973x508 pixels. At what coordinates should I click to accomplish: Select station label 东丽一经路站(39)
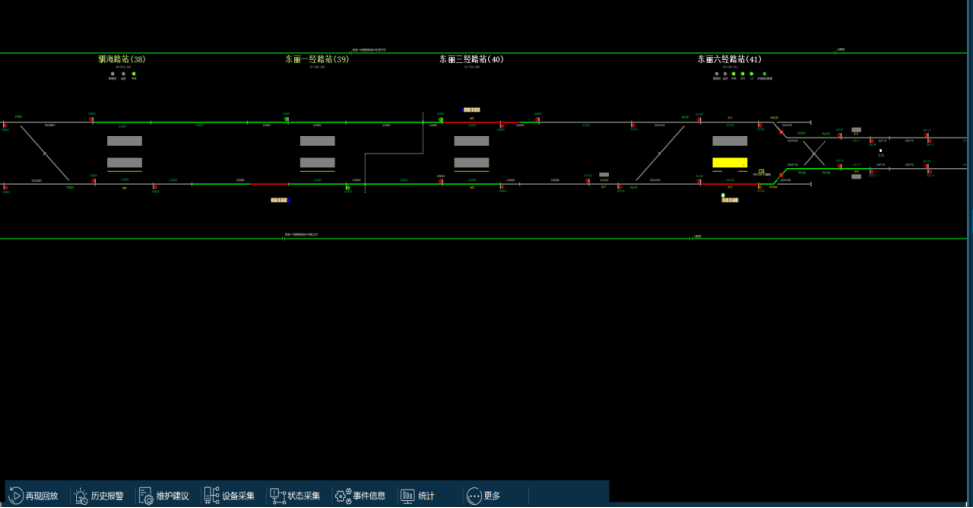click(x=317, y=59)
